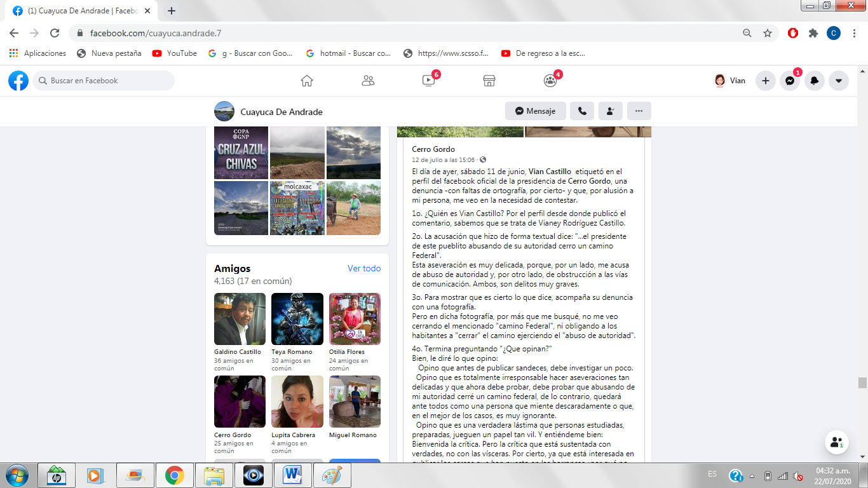Open Aplicaciones bookmarks shortcut

point(38,53)
